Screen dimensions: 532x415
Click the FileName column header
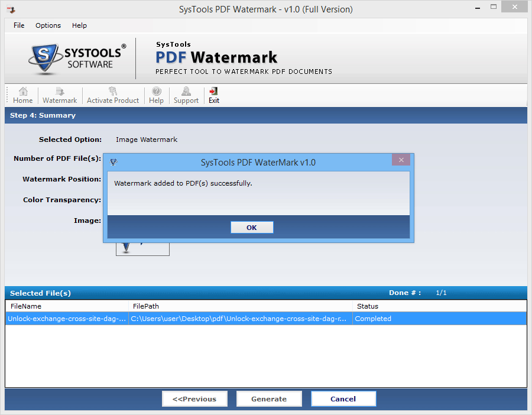click(x=67, y=306)
